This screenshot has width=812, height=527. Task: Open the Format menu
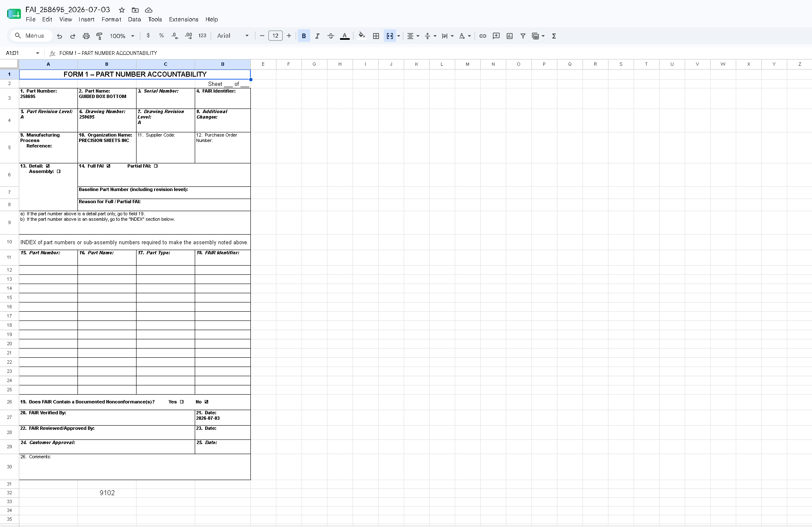111,19
